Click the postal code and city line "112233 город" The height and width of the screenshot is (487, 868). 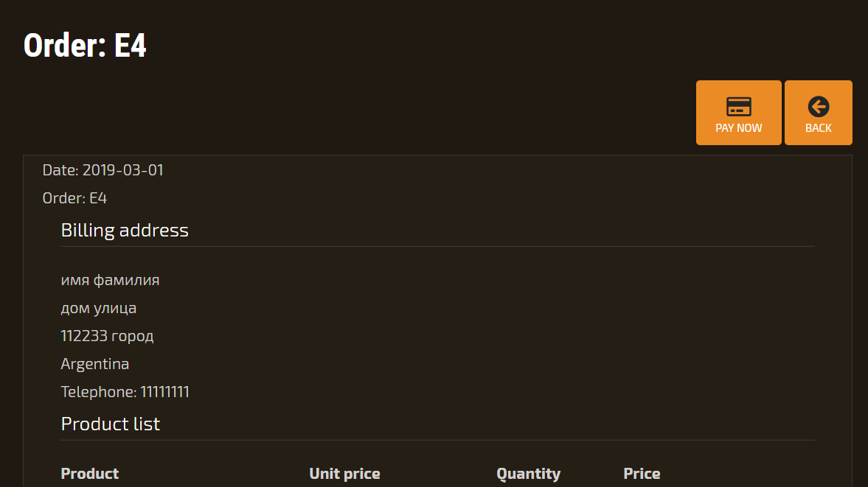pos(107,336)
